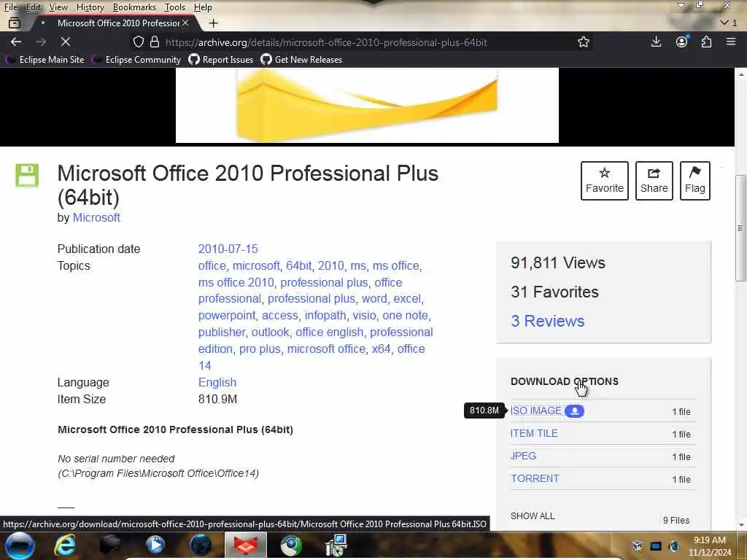Open the File menu
Image resolution: width=747 pixels, height=560 pixels.
click(10, 7)
